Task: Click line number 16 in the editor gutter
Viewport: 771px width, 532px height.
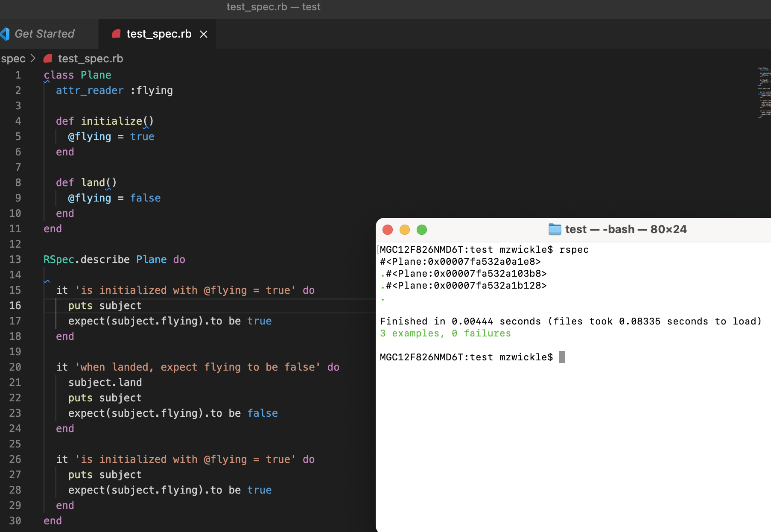Action: coord(15,305)
